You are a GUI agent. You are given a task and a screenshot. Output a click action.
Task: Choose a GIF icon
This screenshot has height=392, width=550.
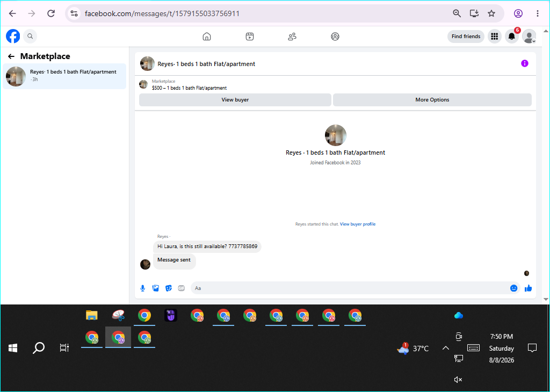[x=182, y=288]
